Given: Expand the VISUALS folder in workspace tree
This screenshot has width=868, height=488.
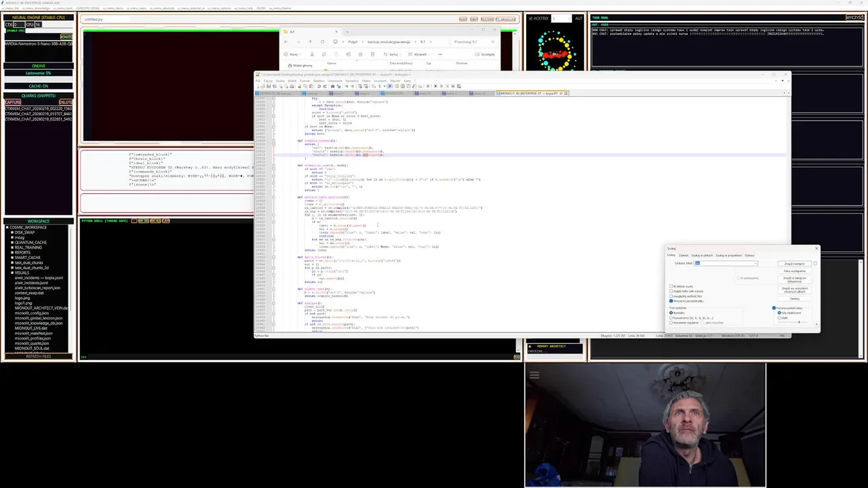Looking at the screenshot, I should coord(12,272).
